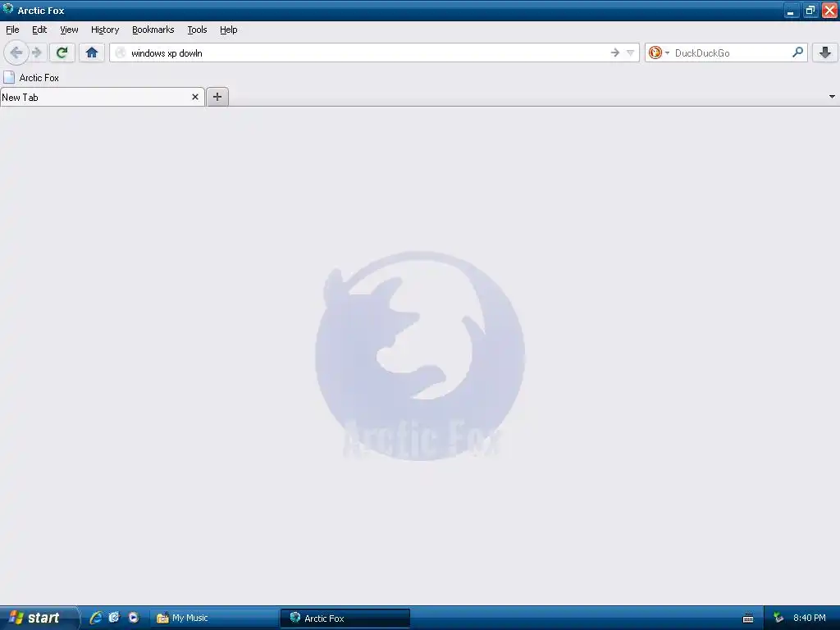Open the History menu
Image resolution: width=840 pixels, height=630 pixels.
point(105,30)
